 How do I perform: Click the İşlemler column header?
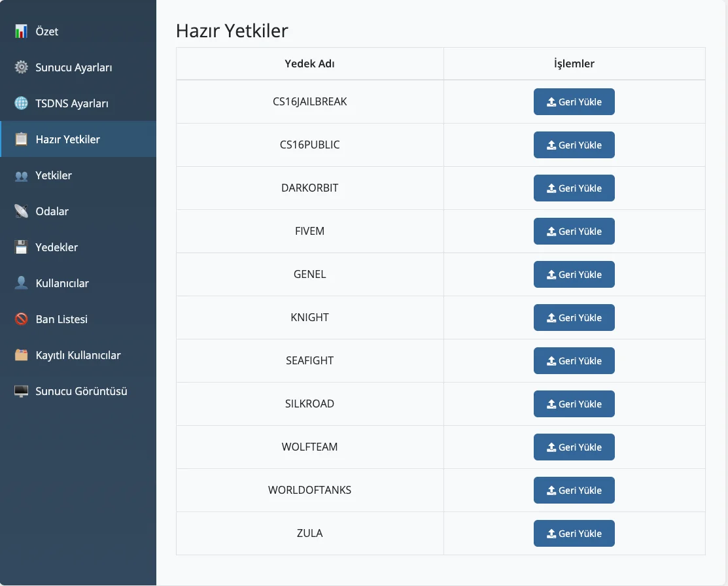click(x=574, y=63)
